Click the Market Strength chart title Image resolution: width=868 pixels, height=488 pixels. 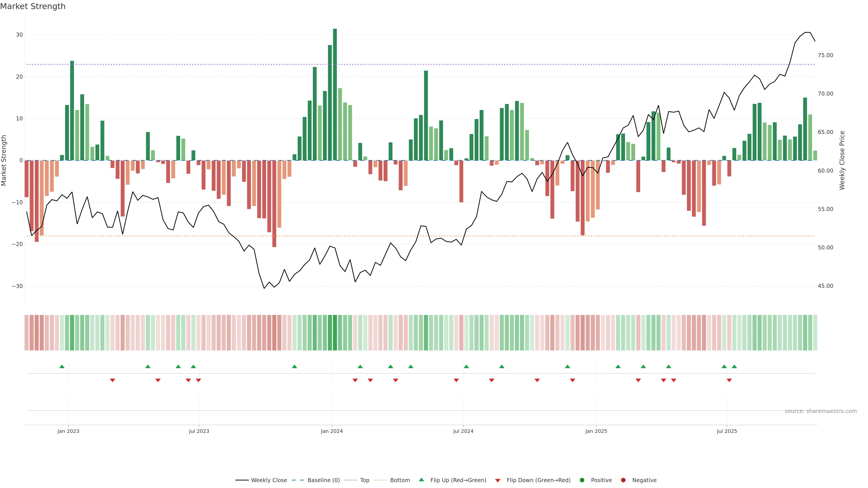[33, 6]
